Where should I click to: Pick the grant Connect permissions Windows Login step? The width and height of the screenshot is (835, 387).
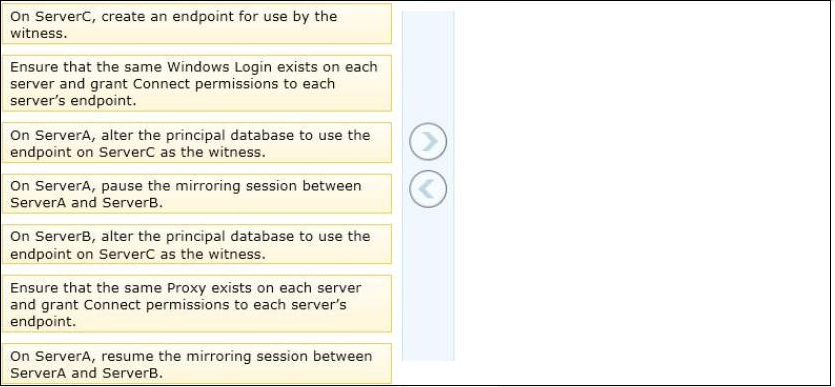tap(197, 83)
